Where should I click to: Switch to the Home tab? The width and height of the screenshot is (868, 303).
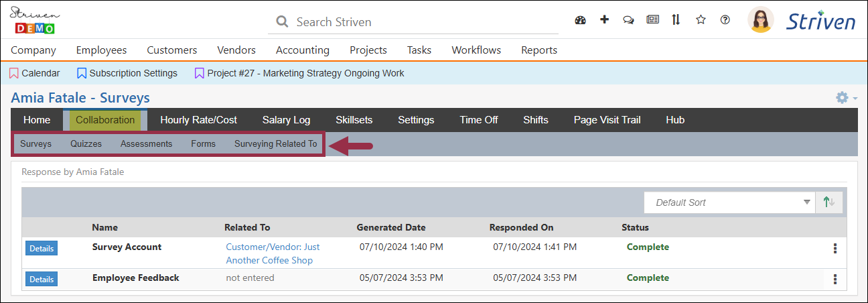37,120
